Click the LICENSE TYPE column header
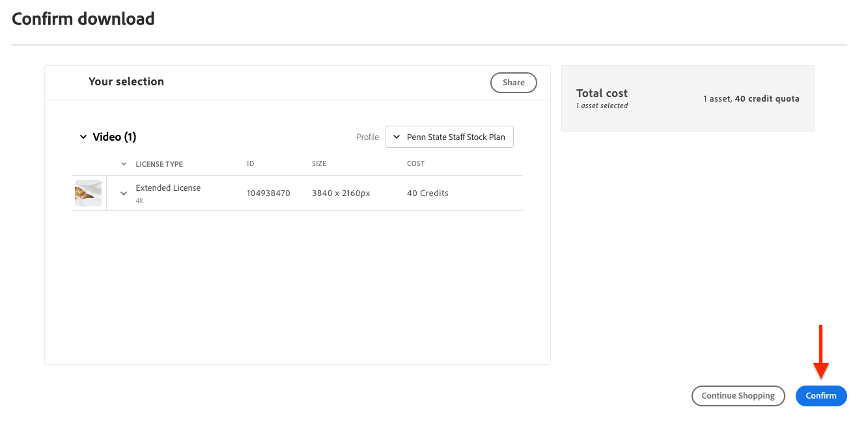Image resolution: width=868 pixels, height=422 pixels. (159, 164)
